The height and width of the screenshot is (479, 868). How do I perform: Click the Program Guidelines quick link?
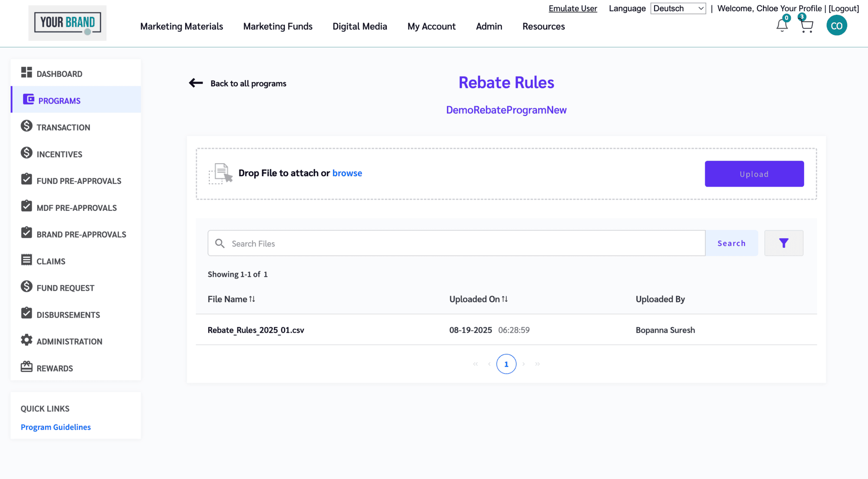point(56,427)
